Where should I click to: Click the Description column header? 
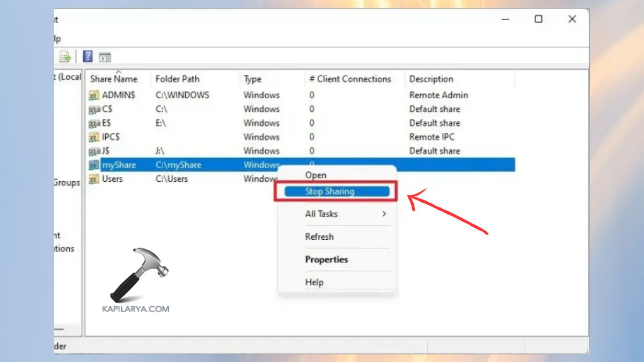pyautogui.click(x=431, y=79)
